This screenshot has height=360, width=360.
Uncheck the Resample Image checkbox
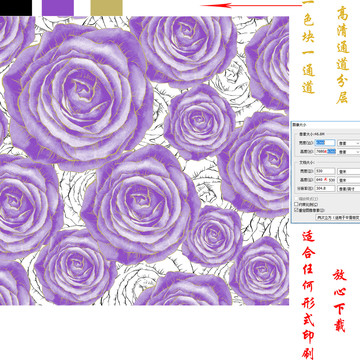[296, 210]
